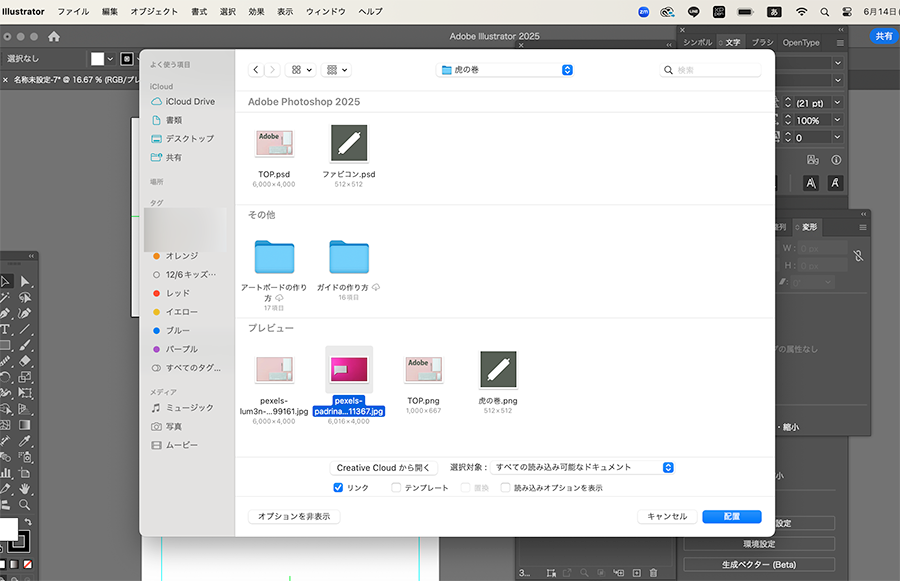Viewport: 900px width, 581px height.
Task: Open Wi-Fi status menu
Action: [801, 11]
